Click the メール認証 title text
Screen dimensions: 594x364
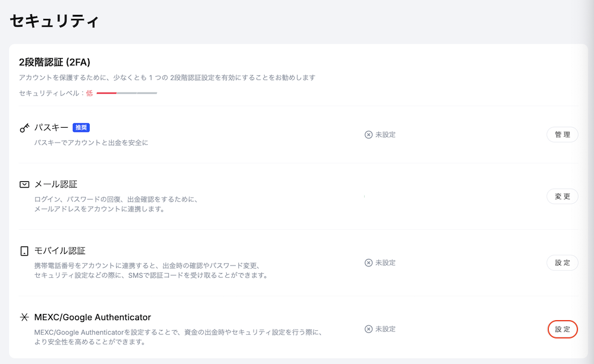55,185
